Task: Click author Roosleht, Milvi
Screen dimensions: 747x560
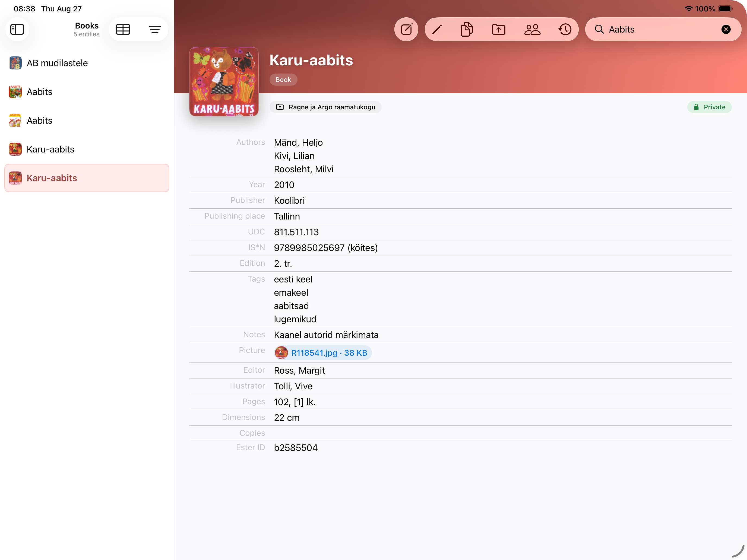Action: tap(303, 169)
